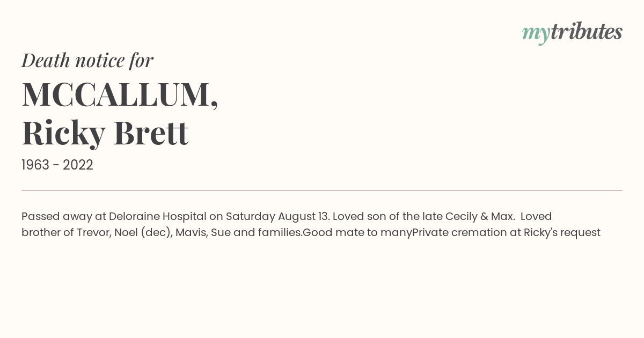This screenshot has height=338, width=644.
Task: Click the mytributes logo
Action: 572,32
